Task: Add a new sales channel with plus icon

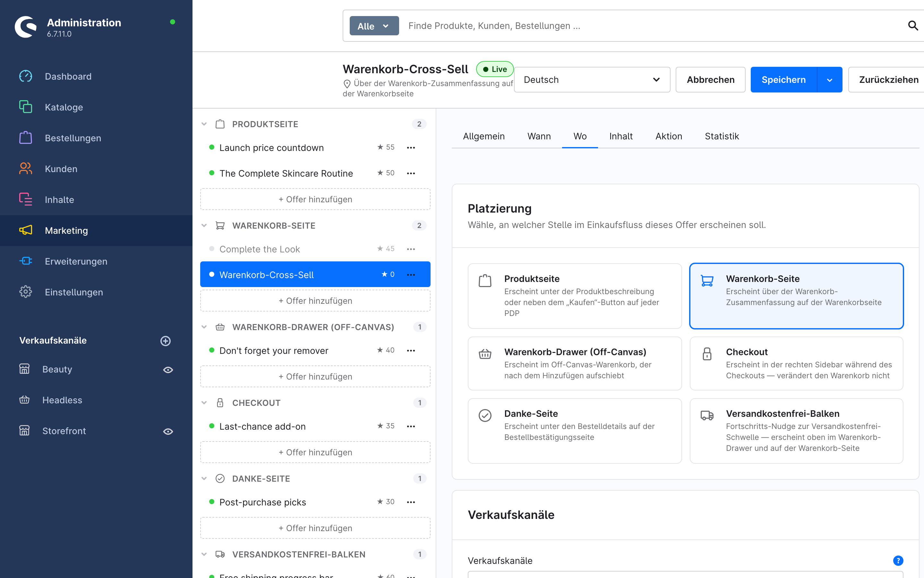Action: (165, 341)
